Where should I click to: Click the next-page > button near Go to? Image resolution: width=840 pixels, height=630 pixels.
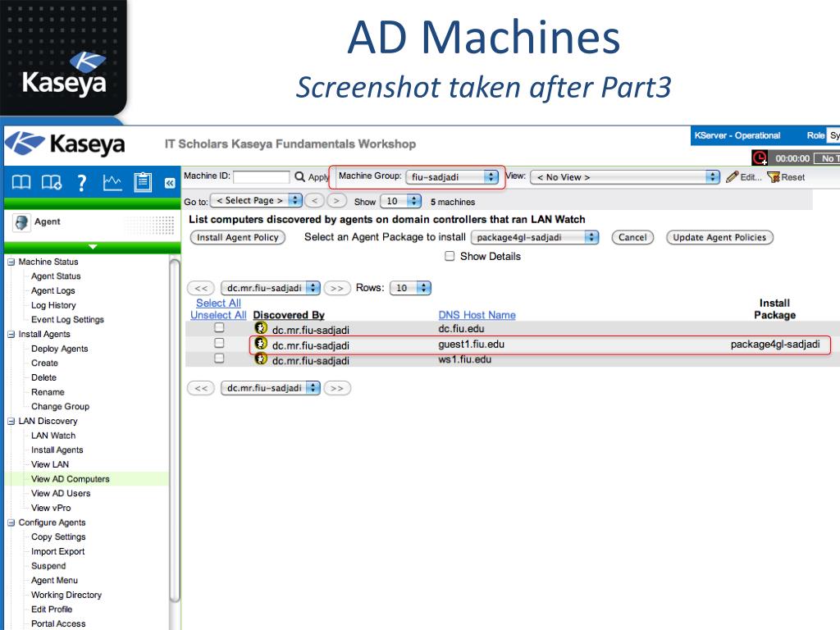(x=336, y=201)
